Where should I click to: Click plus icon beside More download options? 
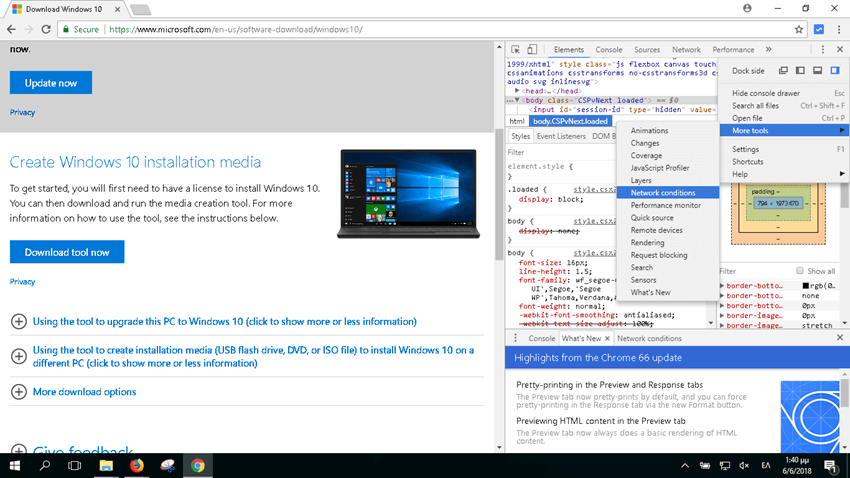pyautogui.click(x=18, y=391)
